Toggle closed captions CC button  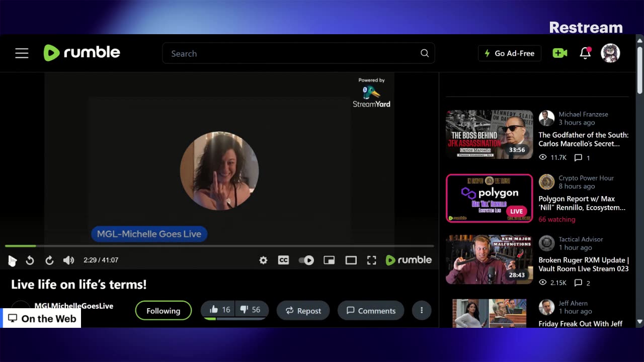click(x=283, y=260)
